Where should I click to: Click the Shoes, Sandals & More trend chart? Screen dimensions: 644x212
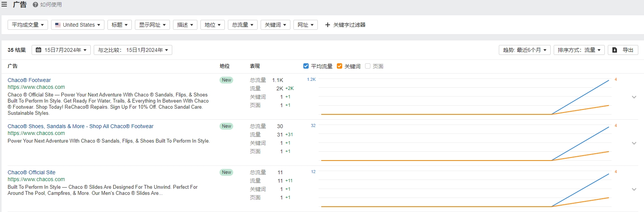[x=465, y=143]
